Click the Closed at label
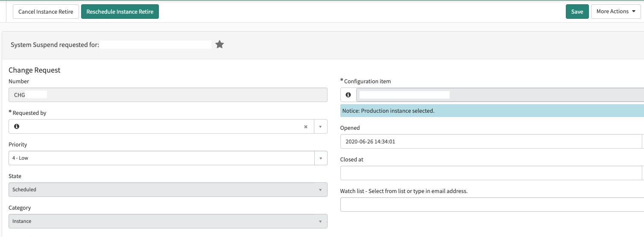The width and height of the screenshot is (644, 237). [352, 159]
